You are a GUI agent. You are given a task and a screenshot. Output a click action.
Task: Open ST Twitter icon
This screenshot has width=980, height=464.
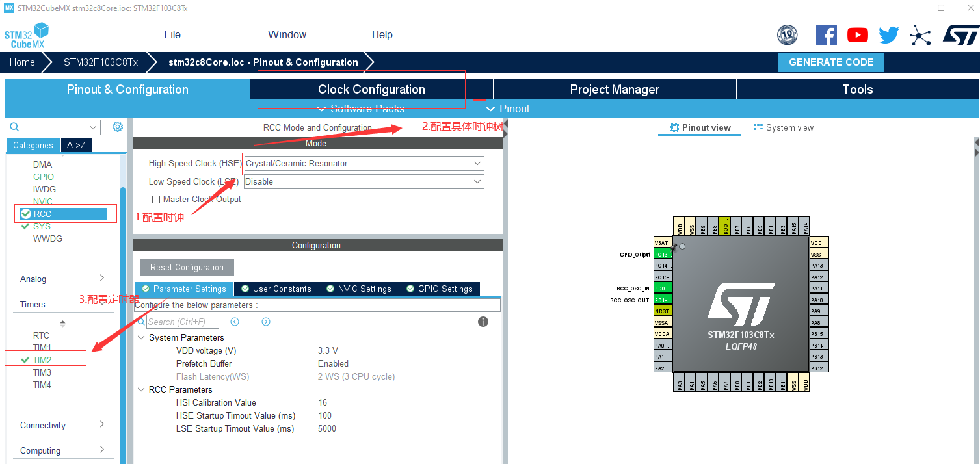coord(889,35)
